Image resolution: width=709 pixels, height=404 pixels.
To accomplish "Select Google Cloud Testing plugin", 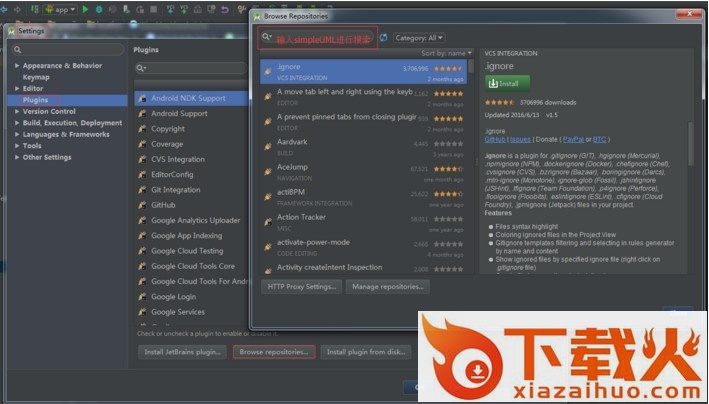I will click(192, 251).
